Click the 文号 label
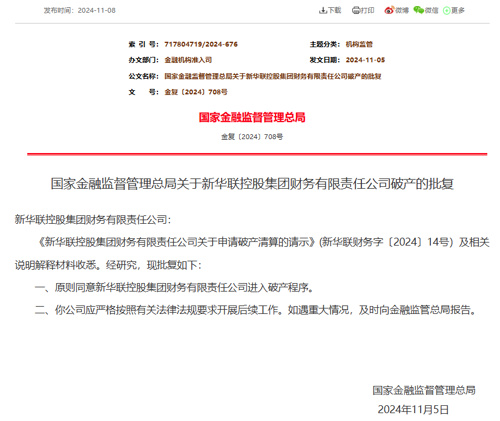 pyautogui.click(x=144, y=92)
